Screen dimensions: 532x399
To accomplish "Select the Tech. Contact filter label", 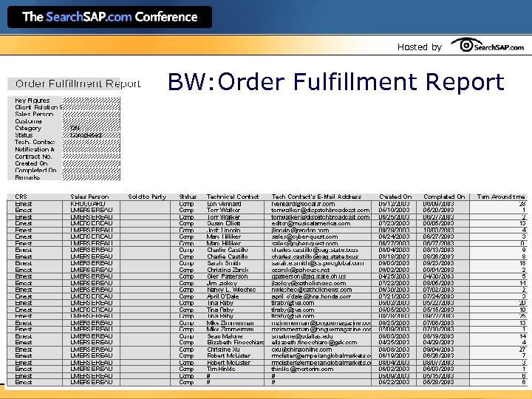I will click(35, 142).
